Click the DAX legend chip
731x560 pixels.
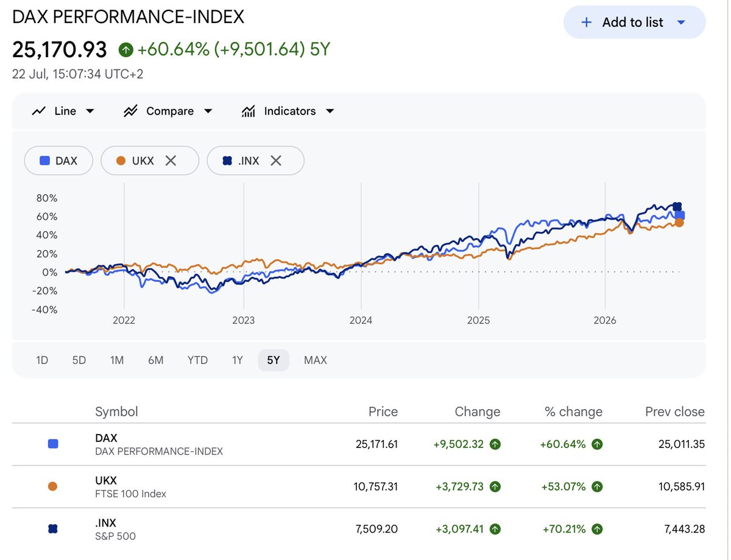58,161
